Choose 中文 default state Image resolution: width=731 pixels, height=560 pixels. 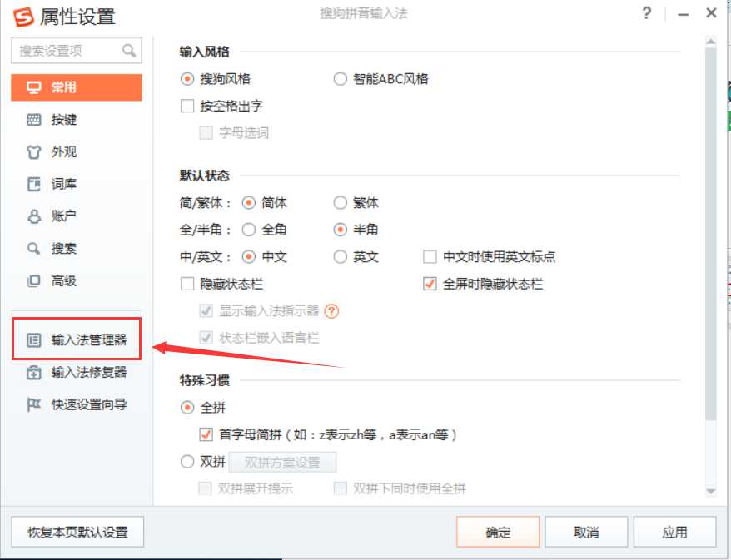249,257
